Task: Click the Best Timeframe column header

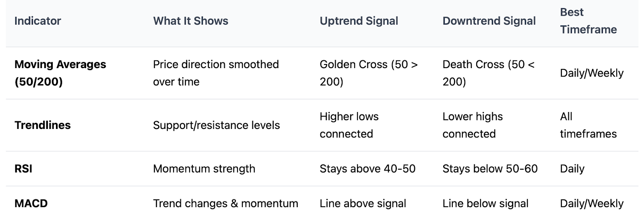Action: point(588,21)
